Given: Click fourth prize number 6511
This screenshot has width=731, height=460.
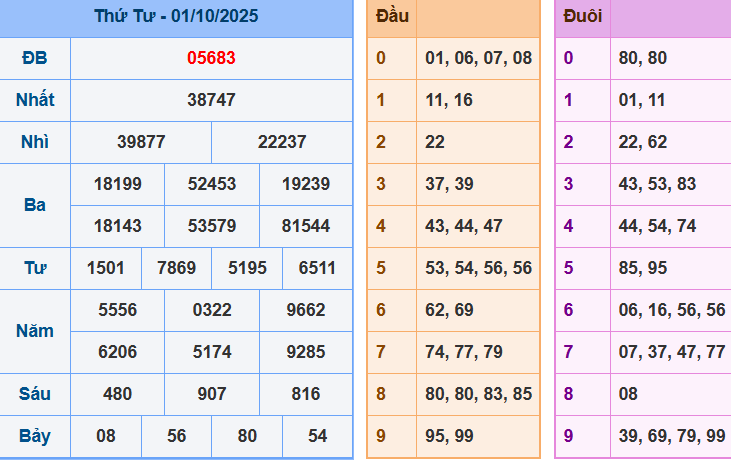Looking at the screenshot, I should (x=317, y=268).
